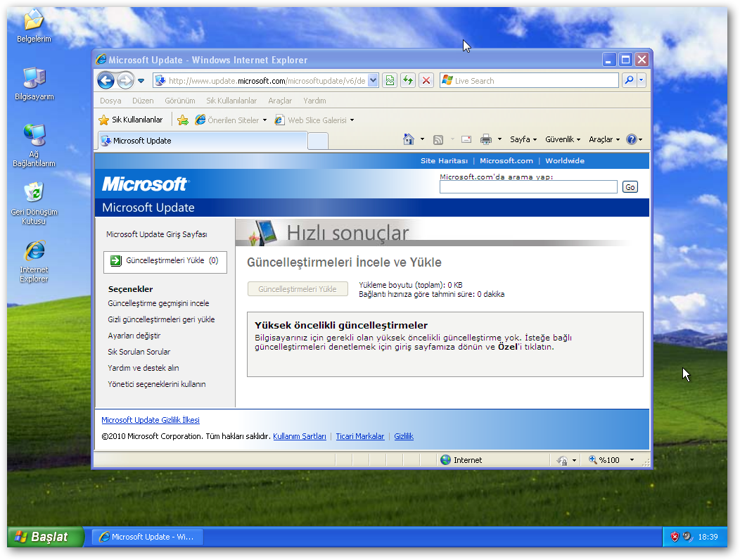Click the Go search button

tap(630, 187)
